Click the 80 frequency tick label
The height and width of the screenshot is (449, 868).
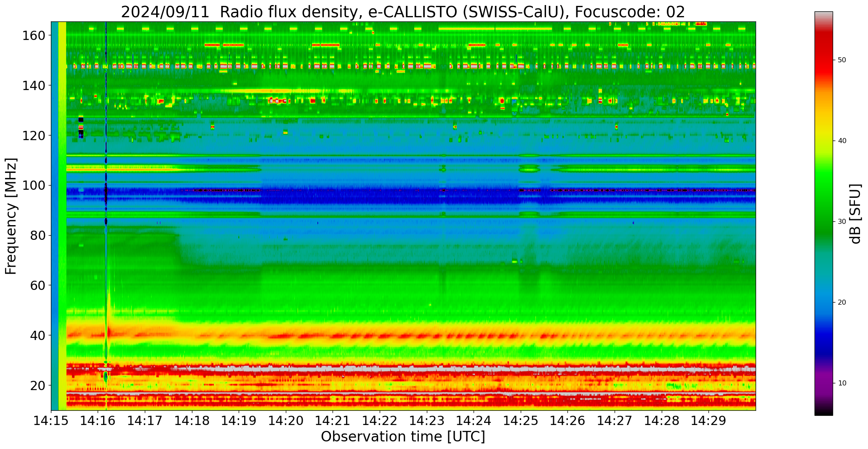point(37,236)
